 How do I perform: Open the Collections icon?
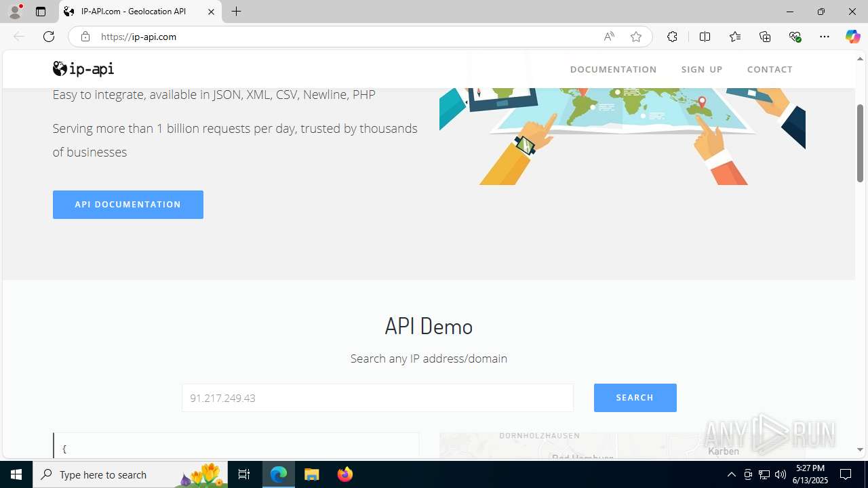765,37
